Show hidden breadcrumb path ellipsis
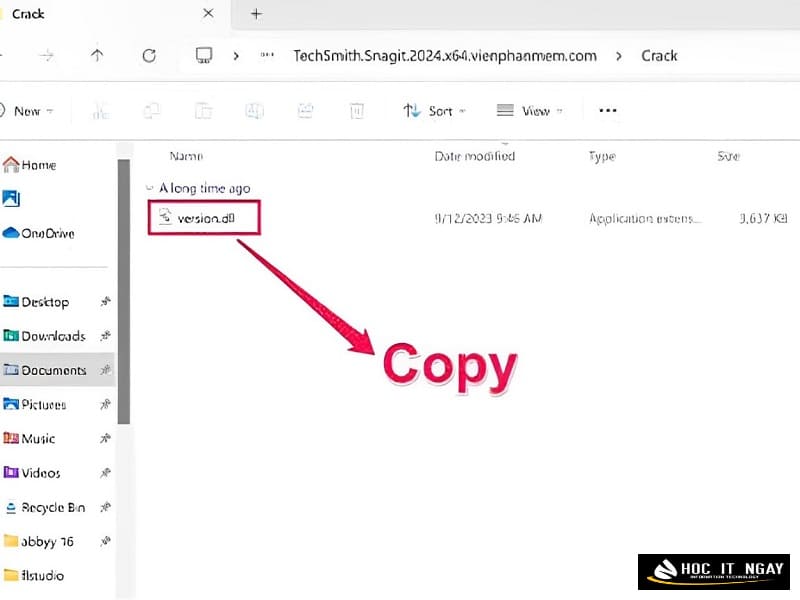The width and height of the screenshot is (800, 600). click(x=267, y=55)
